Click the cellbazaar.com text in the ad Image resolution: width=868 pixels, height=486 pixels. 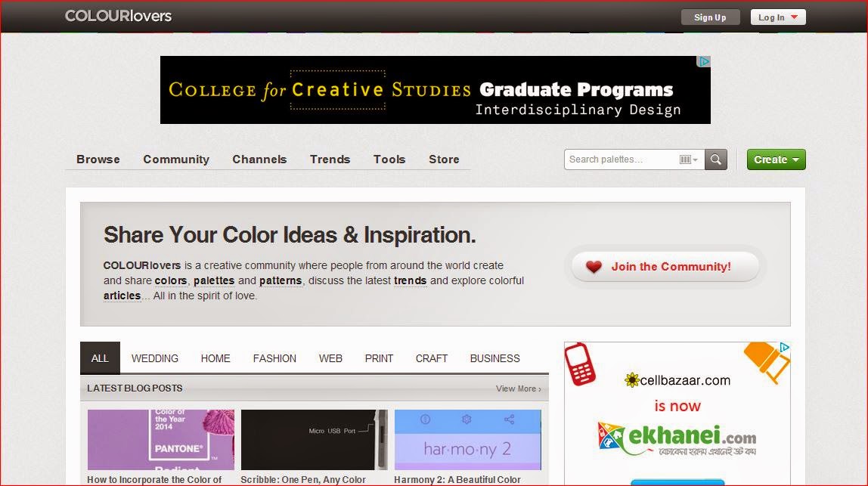[x=685, y=380]
